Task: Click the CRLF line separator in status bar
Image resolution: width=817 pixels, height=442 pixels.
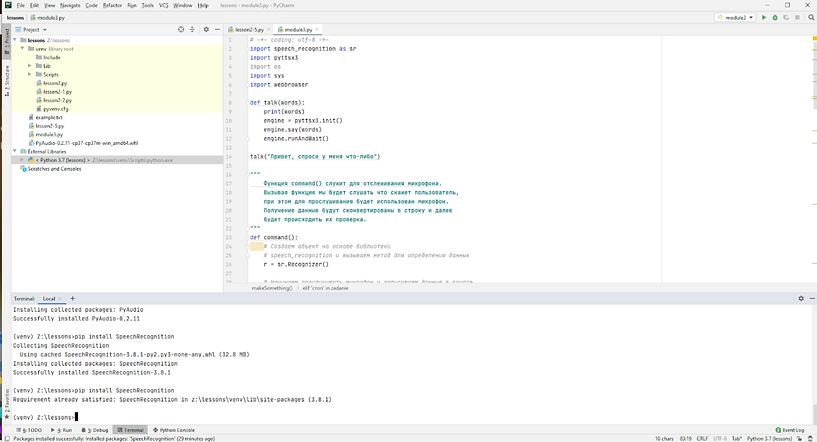Action: tap(702, 439)
